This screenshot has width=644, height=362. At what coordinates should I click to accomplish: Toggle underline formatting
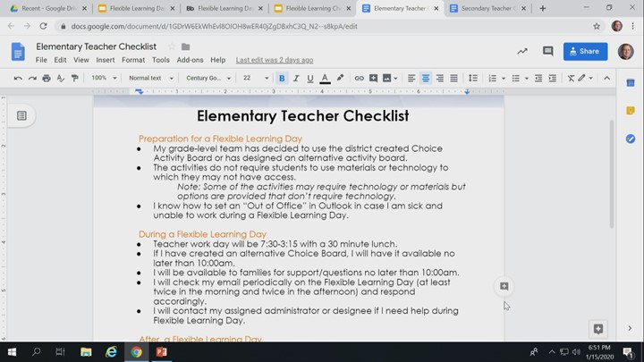310,78
